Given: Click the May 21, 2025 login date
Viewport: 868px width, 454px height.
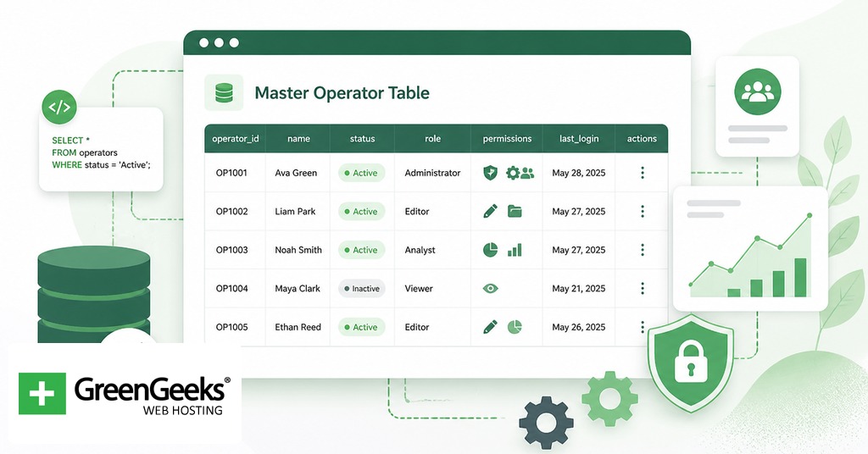Looking at the screenshot, I should point(578,288).
